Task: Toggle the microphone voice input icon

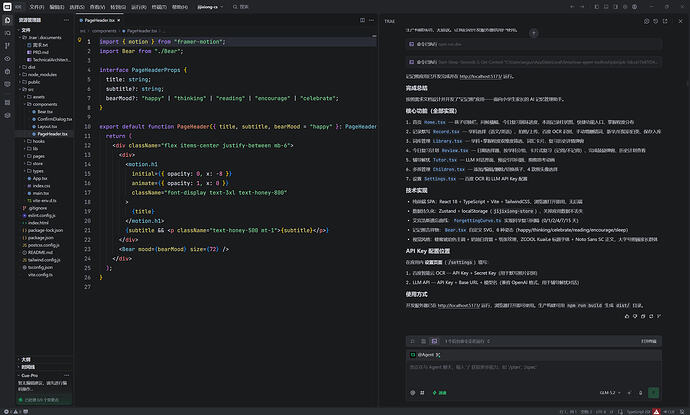Action: pos(640,393)
